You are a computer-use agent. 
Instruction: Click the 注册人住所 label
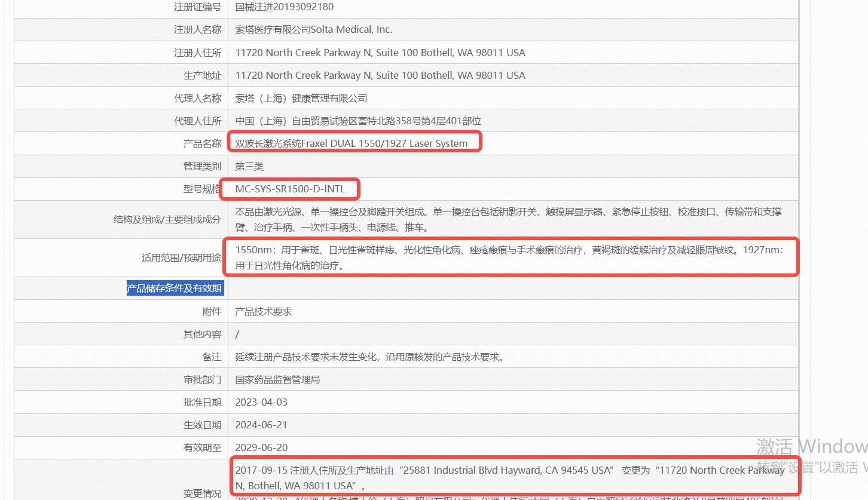pyautogui.click(x=197, y=53)
